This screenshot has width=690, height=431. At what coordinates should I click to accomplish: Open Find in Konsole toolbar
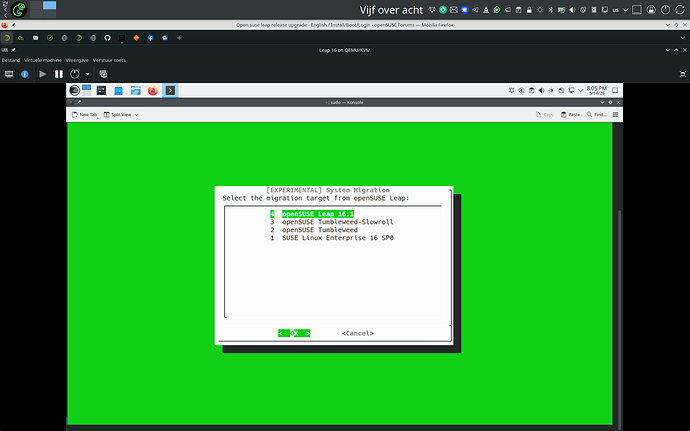click(x=596, y=114)
